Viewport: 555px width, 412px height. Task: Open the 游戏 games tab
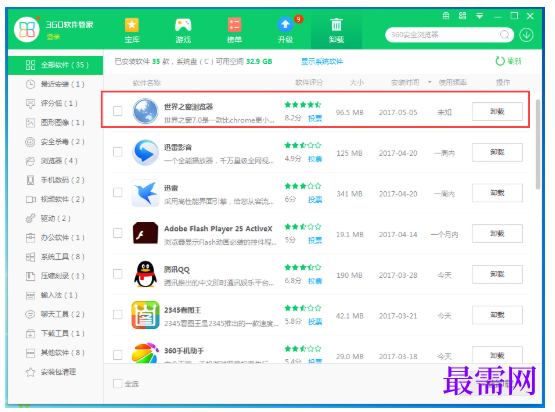click(183, 31)
